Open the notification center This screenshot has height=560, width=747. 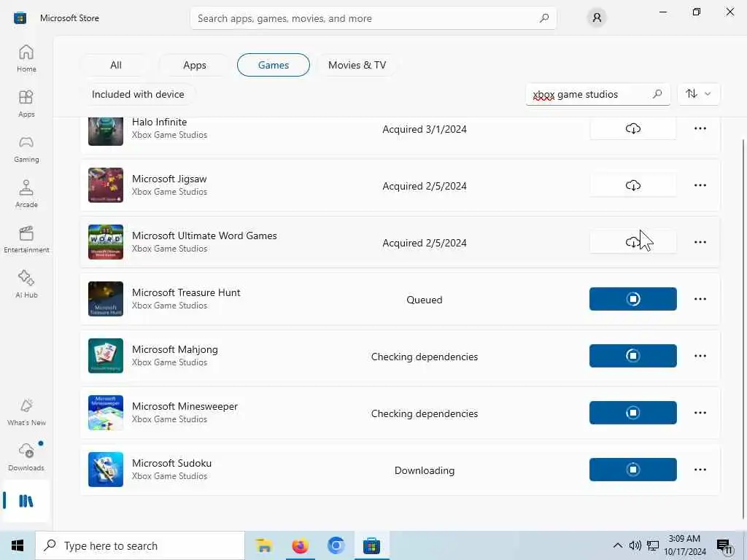tap(725, 546)
